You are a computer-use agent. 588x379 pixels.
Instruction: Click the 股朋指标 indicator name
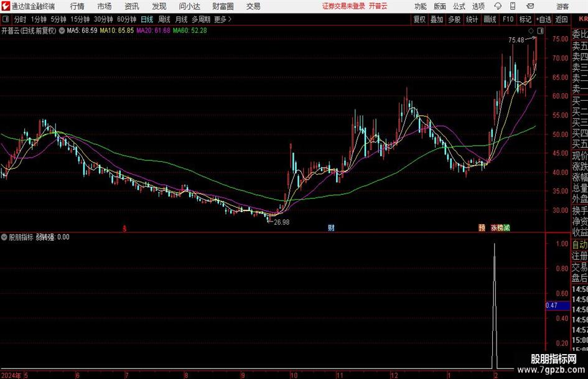pyautogui.click(x=21, y=237)
